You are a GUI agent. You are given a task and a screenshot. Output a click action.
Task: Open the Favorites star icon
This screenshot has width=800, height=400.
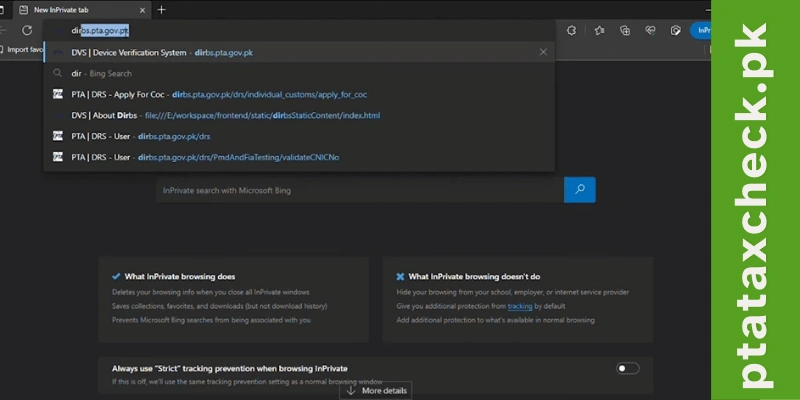(598, 31)
